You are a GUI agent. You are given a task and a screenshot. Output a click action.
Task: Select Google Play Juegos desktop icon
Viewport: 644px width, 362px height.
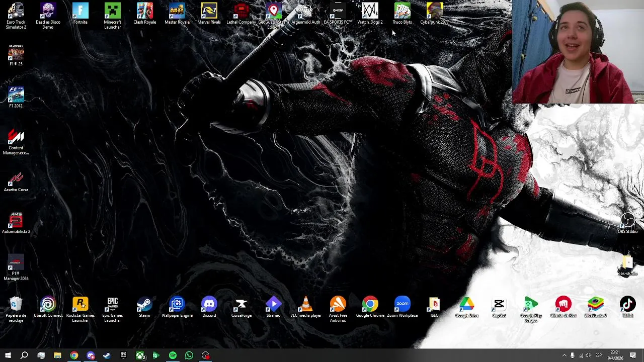531,309
